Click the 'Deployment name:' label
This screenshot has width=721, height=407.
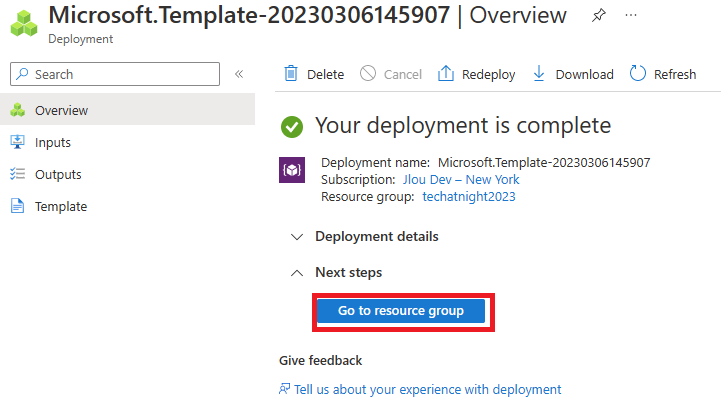pos(375,162)
